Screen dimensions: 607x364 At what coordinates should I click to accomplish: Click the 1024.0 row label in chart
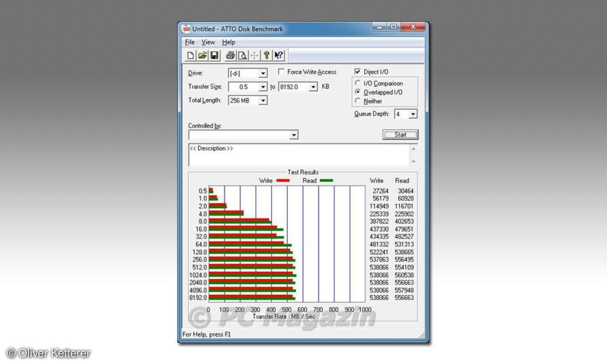[198, 275]
